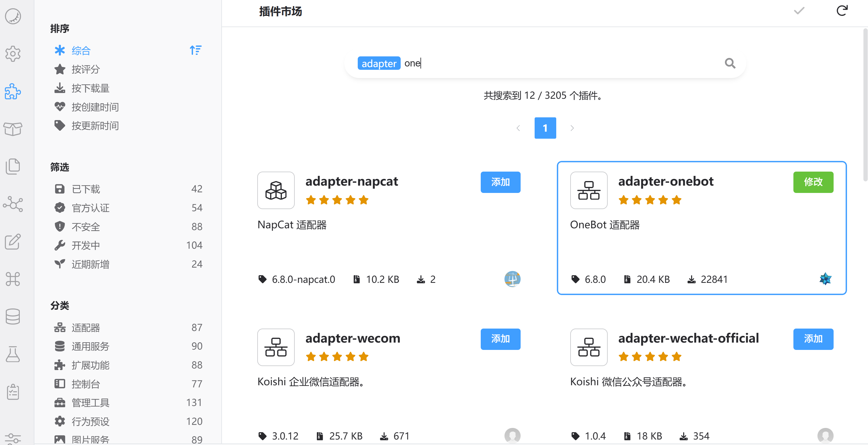Click the adapter tag in search box
868x445 pixels.
point(379,63)
